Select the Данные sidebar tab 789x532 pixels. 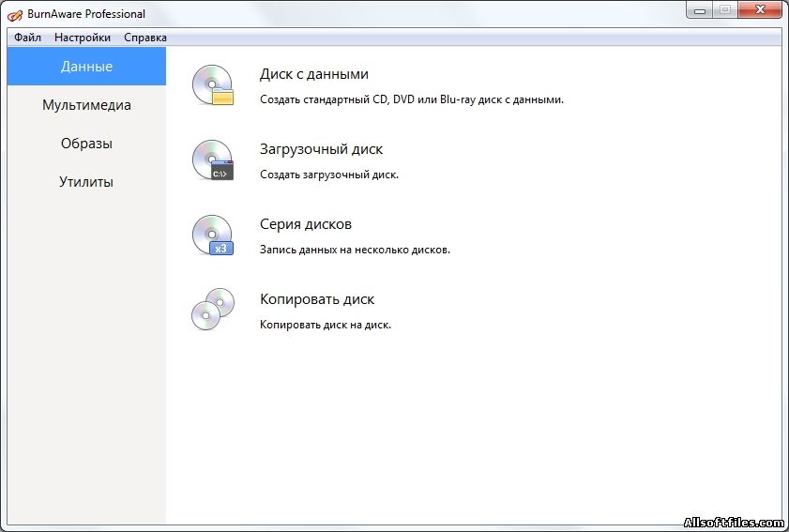(86, 67)
